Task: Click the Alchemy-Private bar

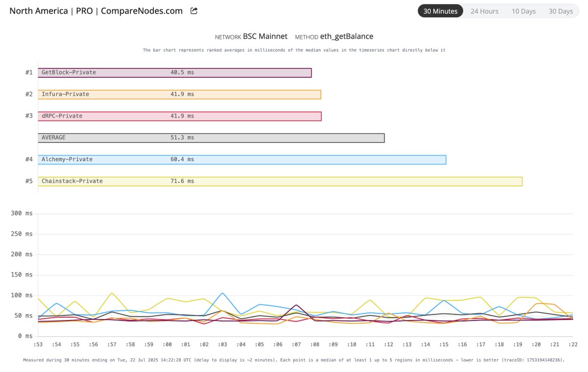Action: coord(242,160)
